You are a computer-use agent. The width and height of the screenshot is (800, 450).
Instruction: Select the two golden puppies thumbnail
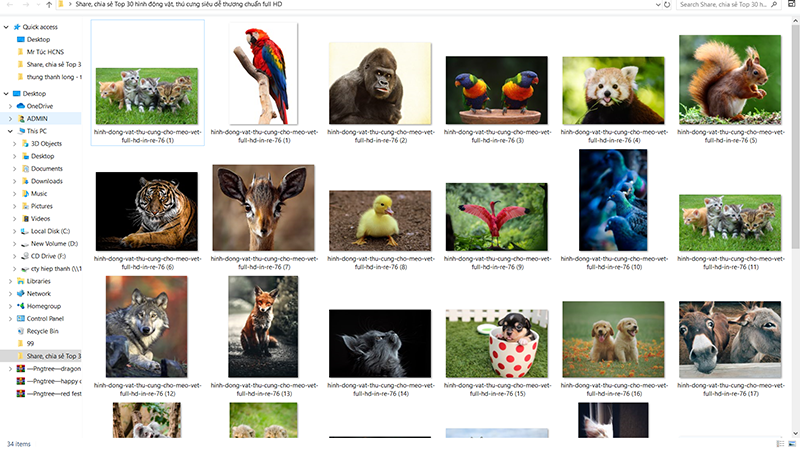pos(613,339)
